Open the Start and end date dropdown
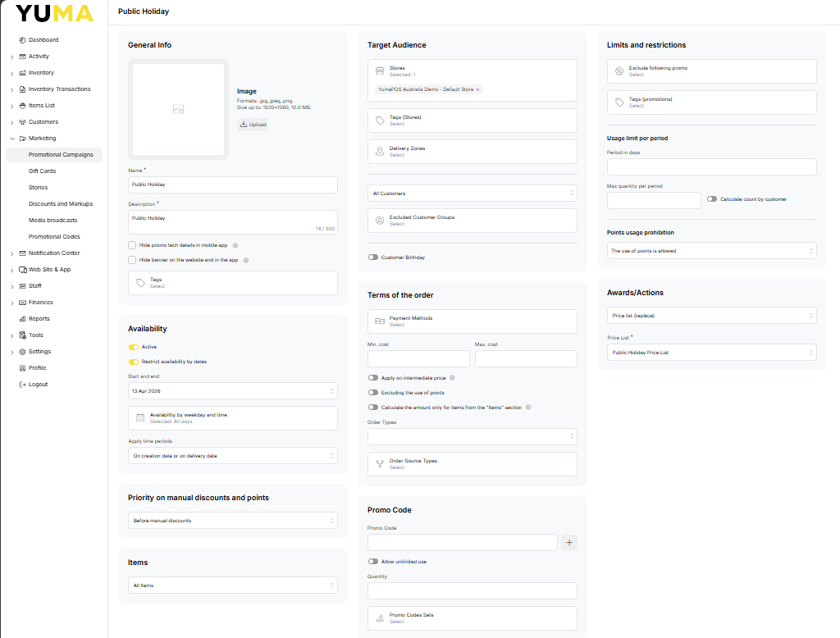This screenshot has height=638, width=840. coord(232,391)
